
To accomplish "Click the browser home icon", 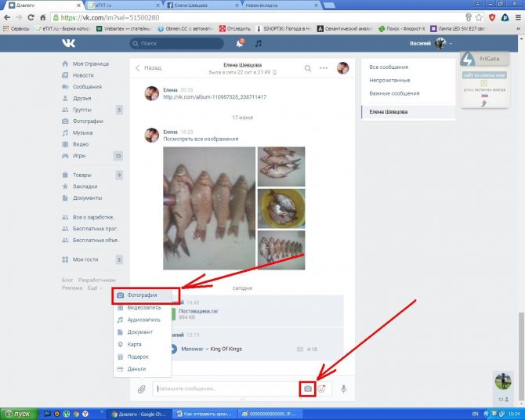I will click(42, 17).
